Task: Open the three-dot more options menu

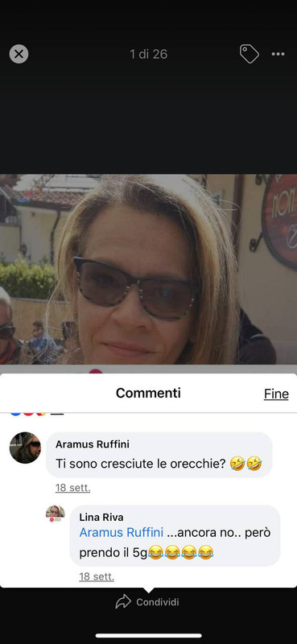Action: pyautogui.click(x=278, y=54)
